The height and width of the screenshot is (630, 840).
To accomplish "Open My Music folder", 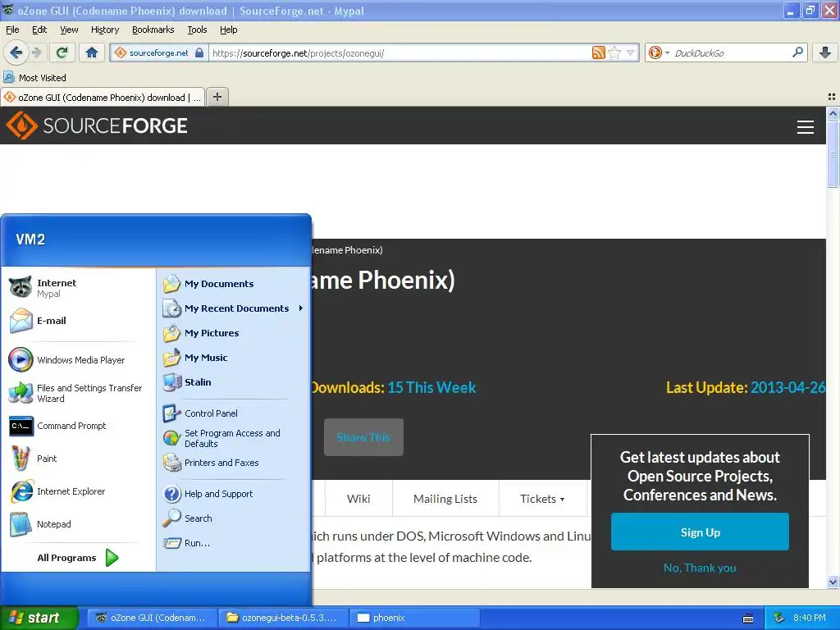I will 233,358.
